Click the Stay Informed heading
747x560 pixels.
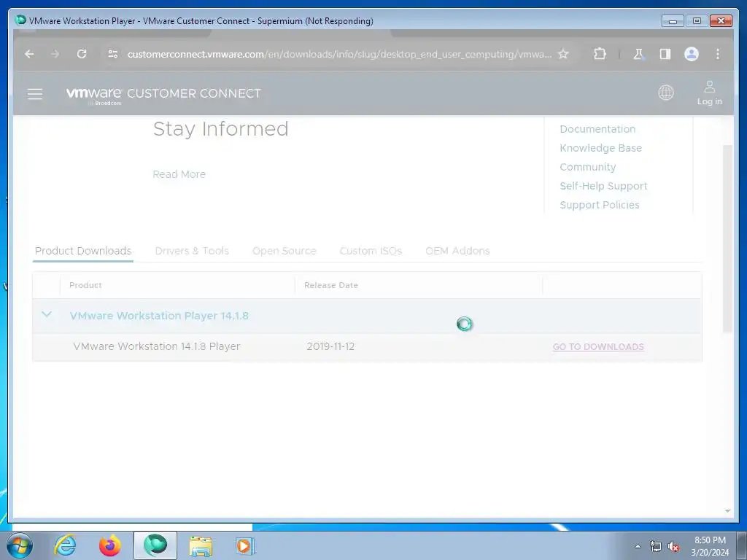click(x=220, y=129)
